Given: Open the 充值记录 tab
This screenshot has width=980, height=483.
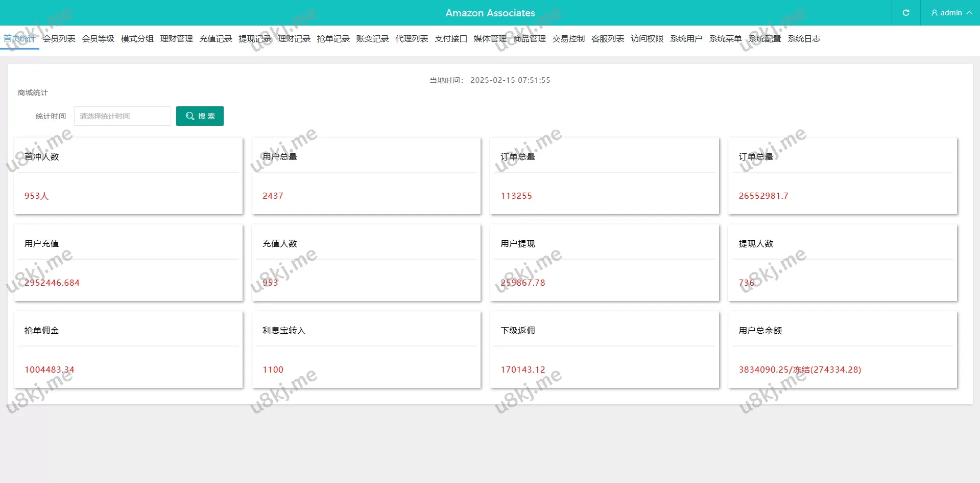Looking at the screenshot, I should tap(216, 39).
